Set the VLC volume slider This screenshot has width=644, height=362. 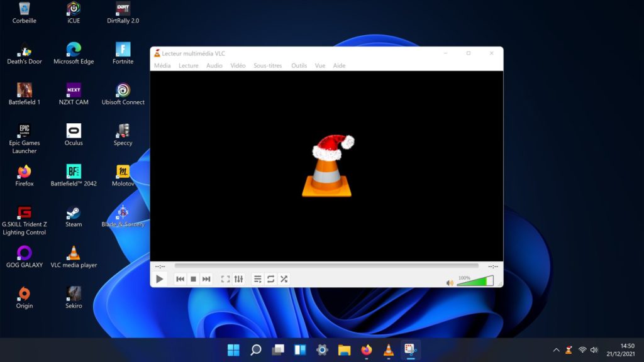pyautogui.click(x=475, y=281)
